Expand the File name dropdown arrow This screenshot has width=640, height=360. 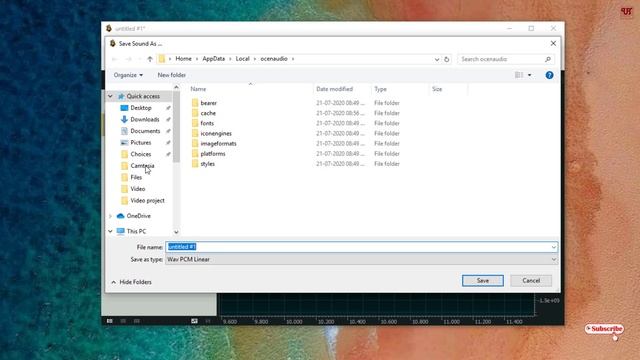tap(553, 247)
